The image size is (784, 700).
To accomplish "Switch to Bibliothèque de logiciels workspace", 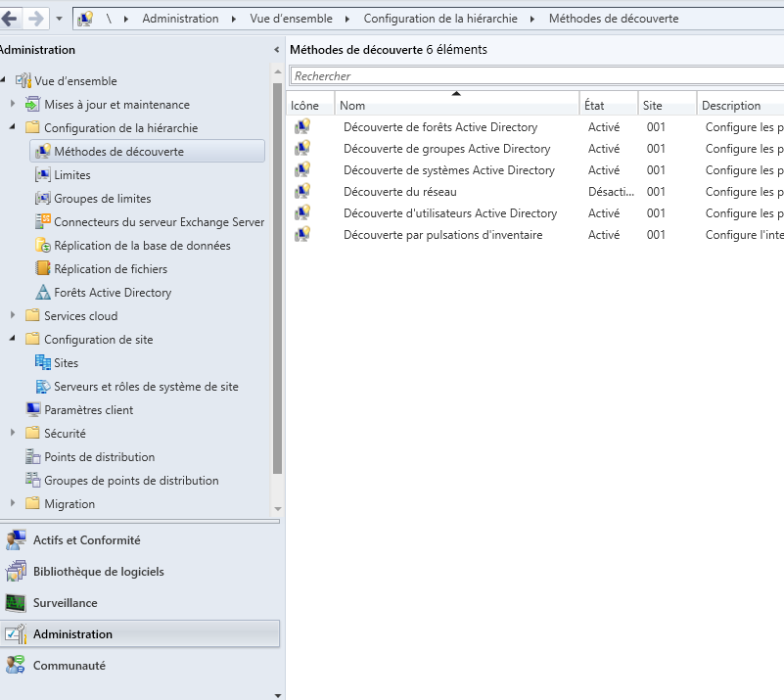I will [x=98, y=572].
